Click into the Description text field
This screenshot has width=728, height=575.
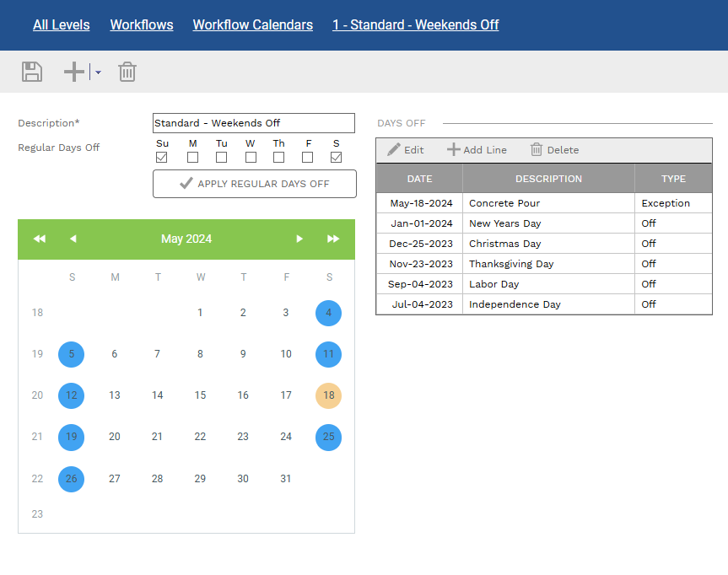tap(253, 123)
